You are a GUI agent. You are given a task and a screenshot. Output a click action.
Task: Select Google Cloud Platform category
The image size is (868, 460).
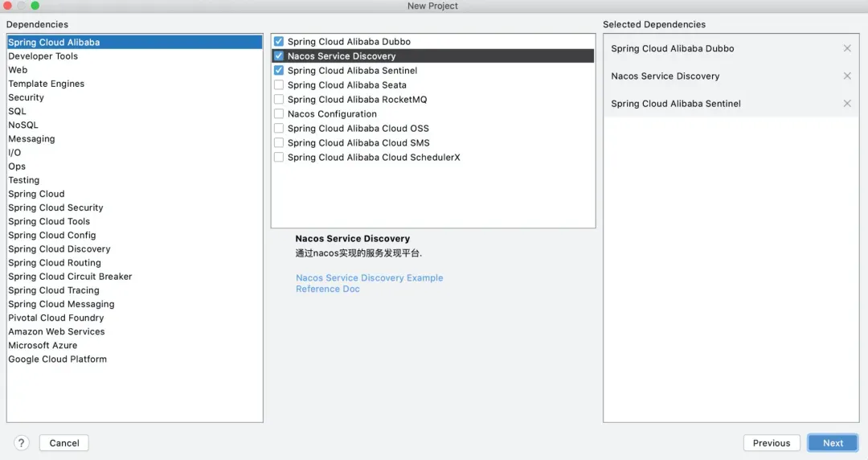[x=134, y=359]
